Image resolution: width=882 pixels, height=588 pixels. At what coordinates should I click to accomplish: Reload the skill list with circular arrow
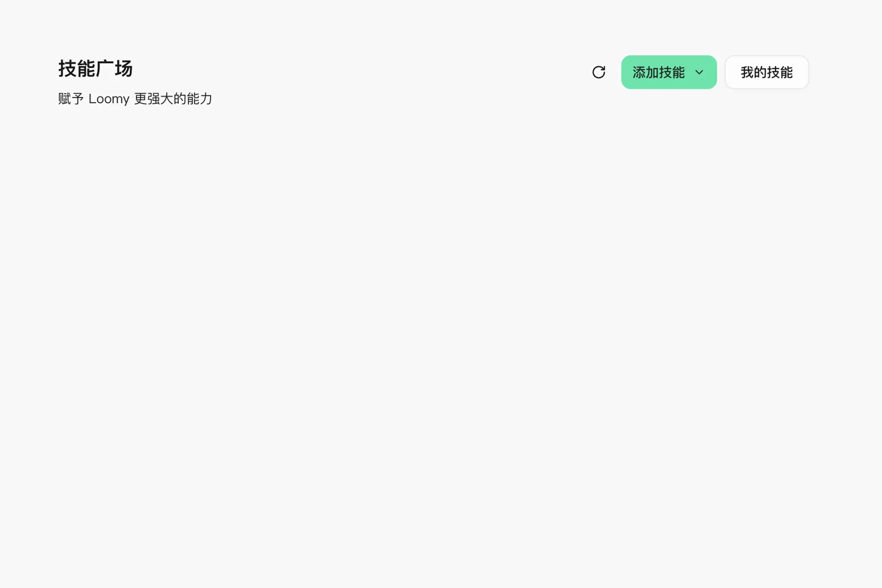tap(599, 72)
